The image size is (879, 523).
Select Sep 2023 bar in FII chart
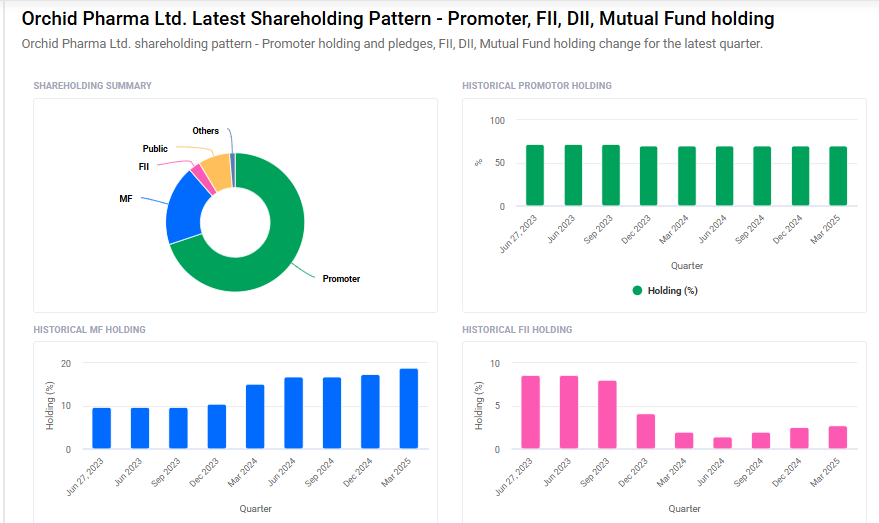coord(607,414)
